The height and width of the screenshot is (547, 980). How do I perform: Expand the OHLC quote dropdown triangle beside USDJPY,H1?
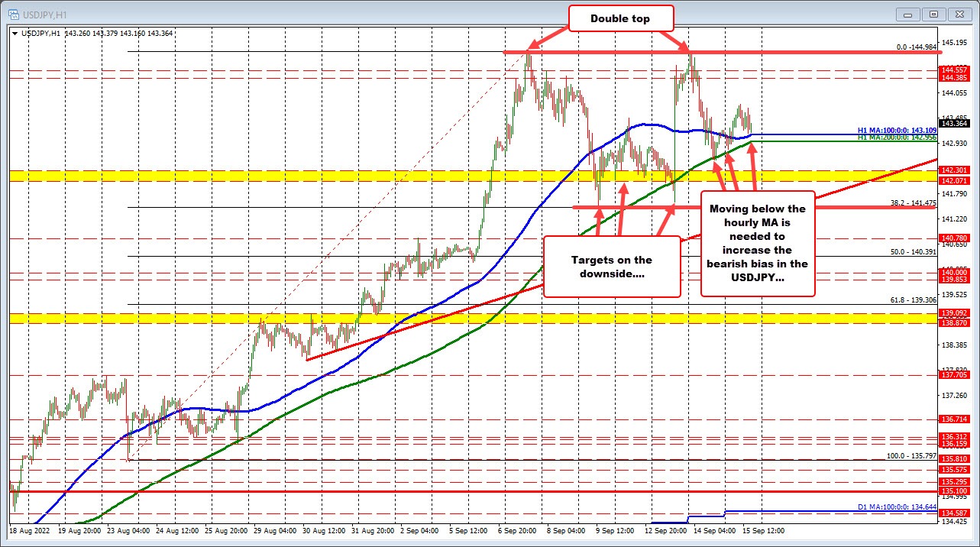[15, 34]
